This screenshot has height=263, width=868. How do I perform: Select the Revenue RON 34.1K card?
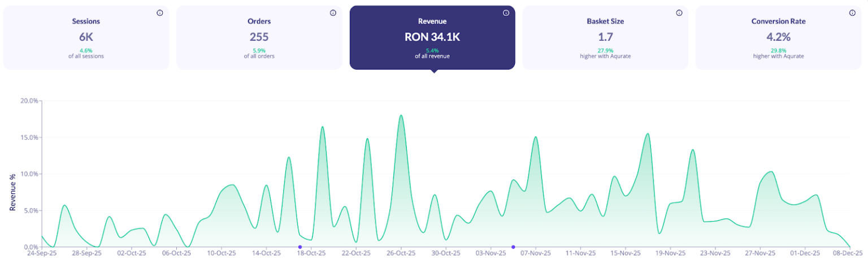432,38
